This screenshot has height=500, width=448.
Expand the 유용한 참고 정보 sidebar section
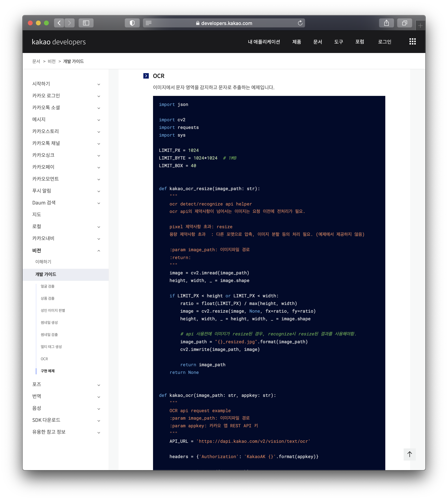tap(66, 432)
